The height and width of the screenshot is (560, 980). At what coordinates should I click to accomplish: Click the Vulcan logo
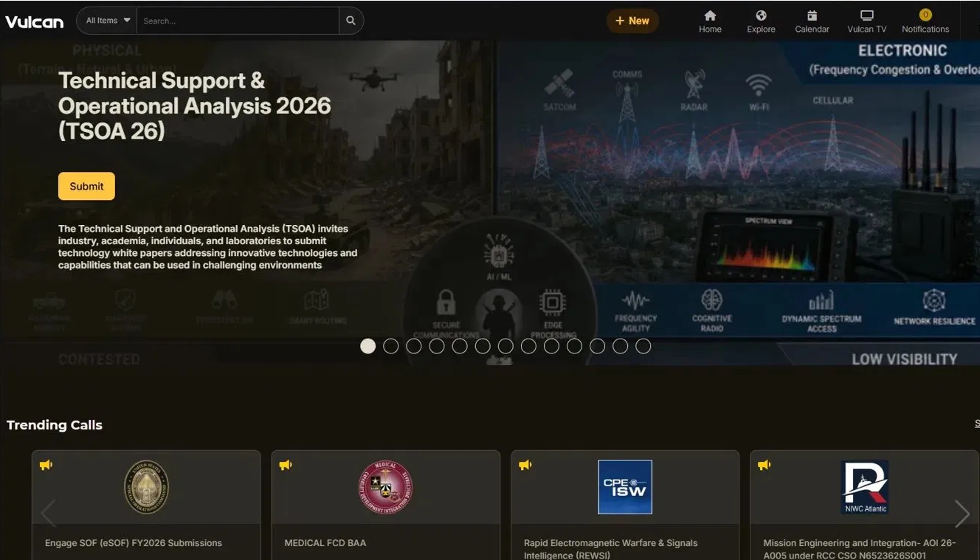coord(35,22)
